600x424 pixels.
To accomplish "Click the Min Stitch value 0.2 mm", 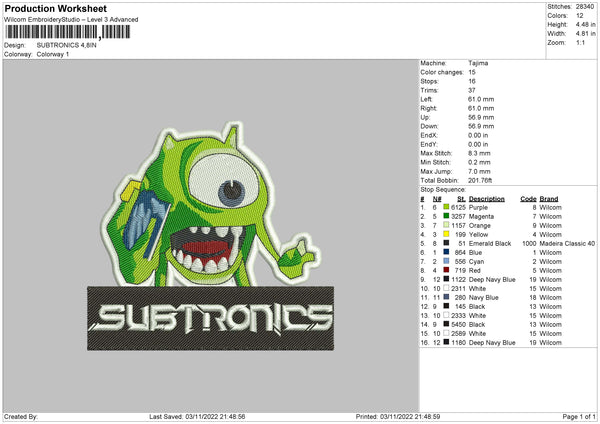I will pos(479,162).
